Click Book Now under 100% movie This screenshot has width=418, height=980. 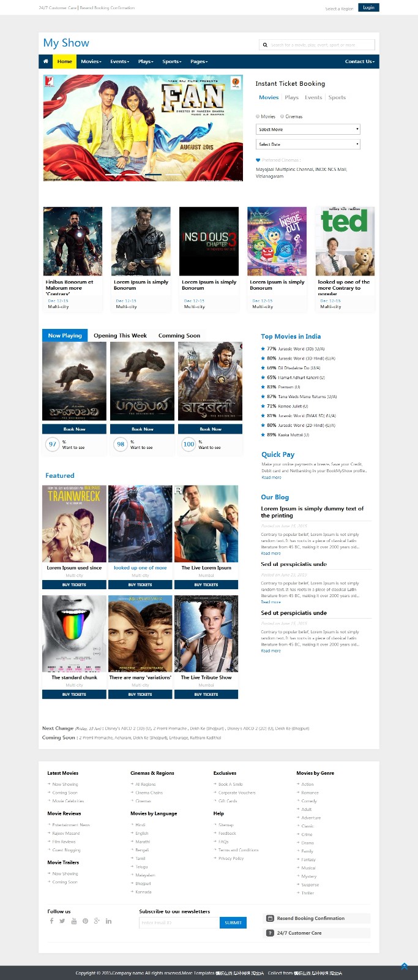pos(210,429)
